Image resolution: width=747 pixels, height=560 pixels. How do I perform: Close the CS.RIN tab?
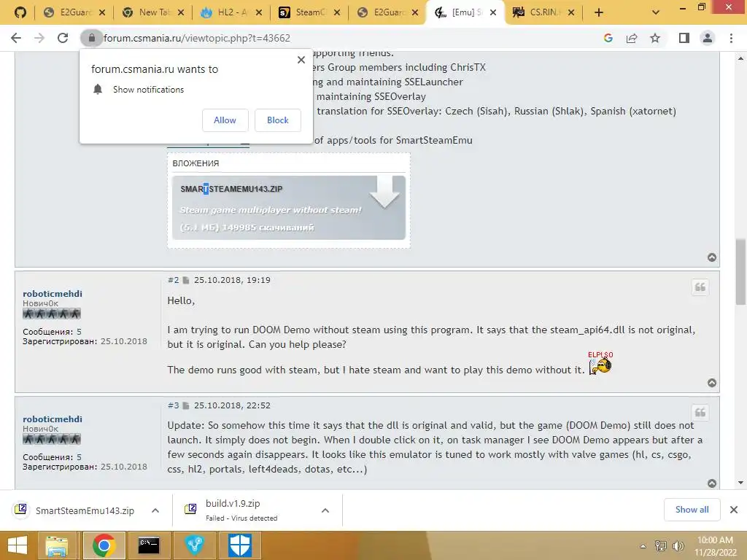(571, 13)
